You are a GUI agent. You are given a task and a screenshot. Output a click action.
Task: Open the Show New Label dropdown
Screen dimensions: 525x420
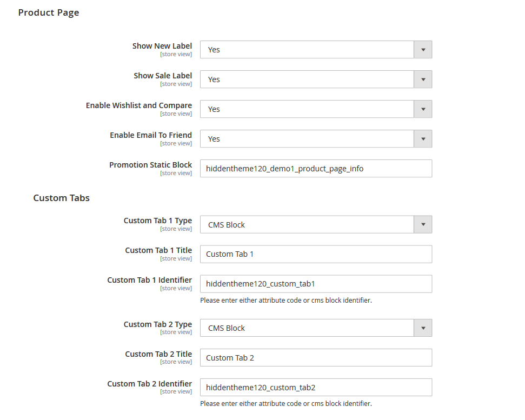315,49
